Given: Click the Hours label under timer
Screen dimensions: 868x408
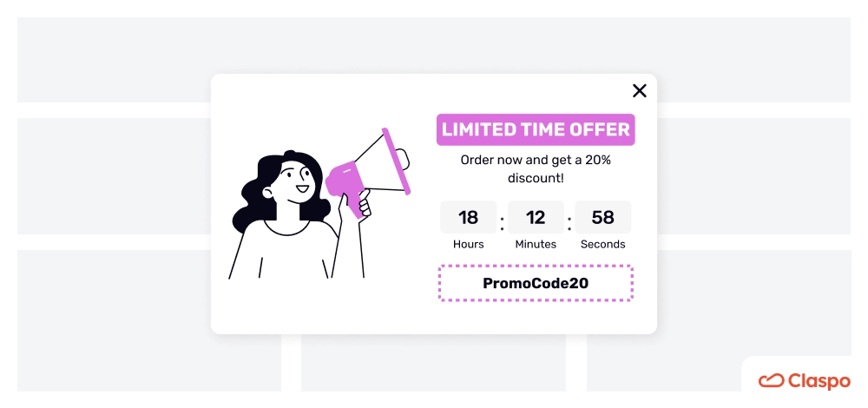Looking at the screenshot, I should click(469, 244).
